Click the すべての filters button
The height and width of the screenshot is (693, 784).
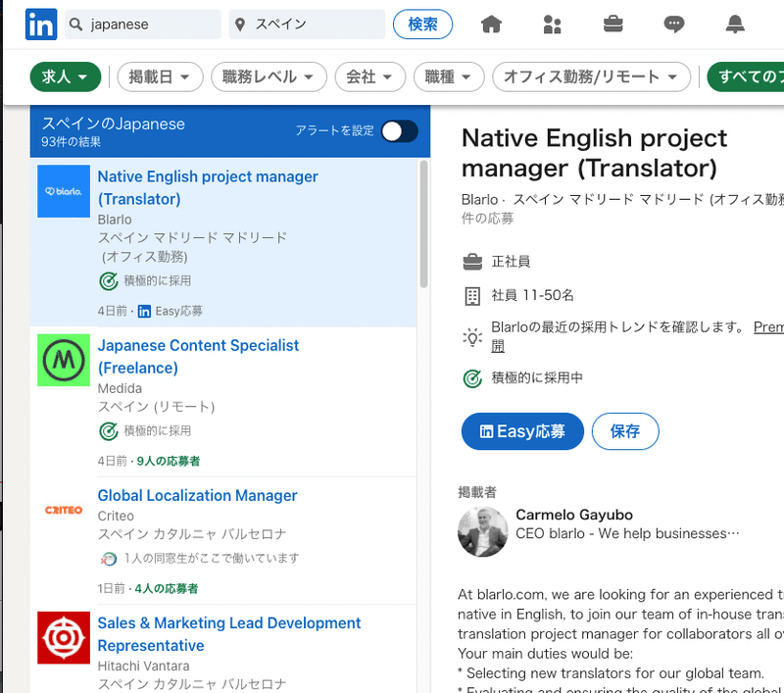coord(746,77)
